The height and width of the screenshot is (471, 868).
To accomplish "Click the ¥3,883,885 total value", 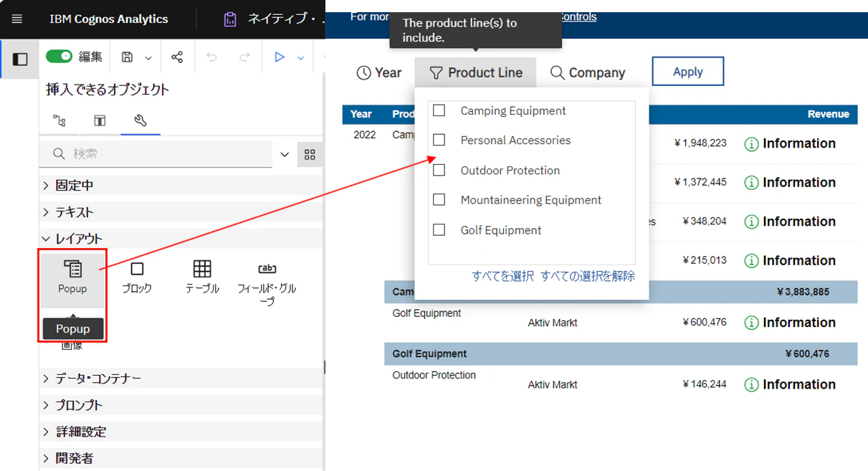I will 803,292.
